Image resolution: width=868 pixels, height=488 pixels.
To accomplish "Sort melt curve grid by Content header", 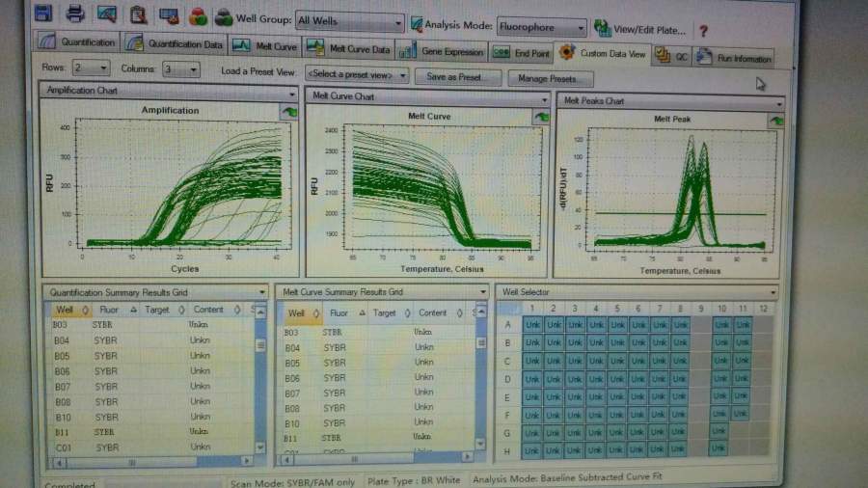I will pos(440,313).
